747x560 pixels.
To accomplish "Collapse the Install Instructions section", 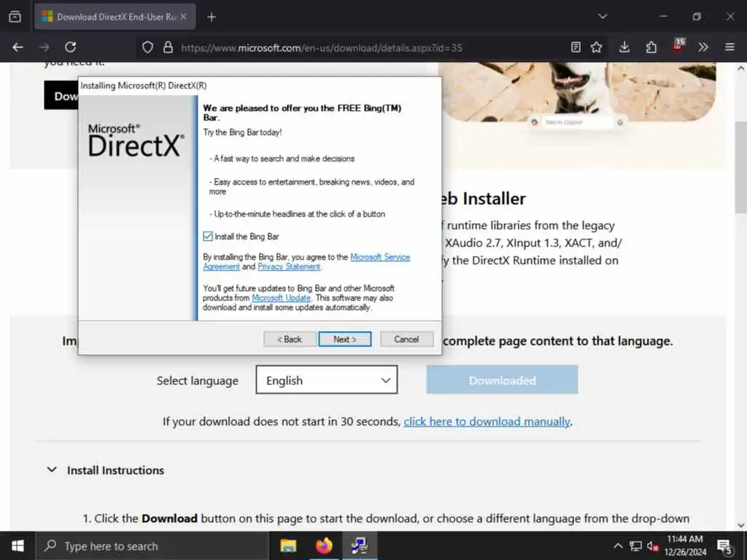I will pyautogui.click(x=52, y=470).
